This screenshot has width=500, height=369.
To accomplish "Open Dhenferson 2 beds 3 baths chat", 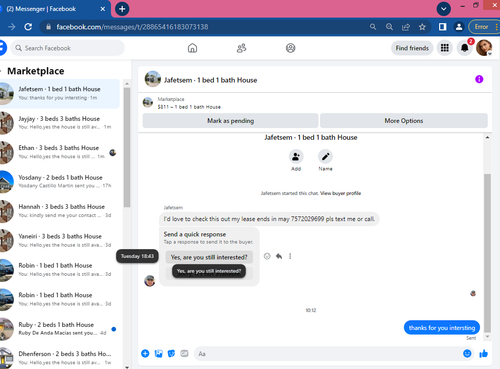I will [60, 358].
